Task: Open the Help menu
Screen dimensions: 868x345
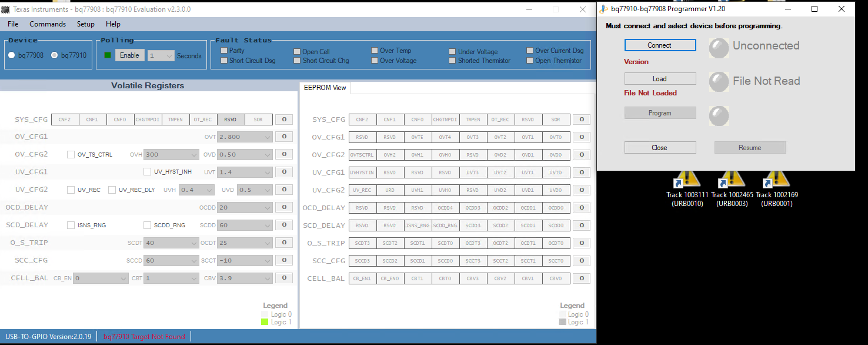Action: [113, 24]
